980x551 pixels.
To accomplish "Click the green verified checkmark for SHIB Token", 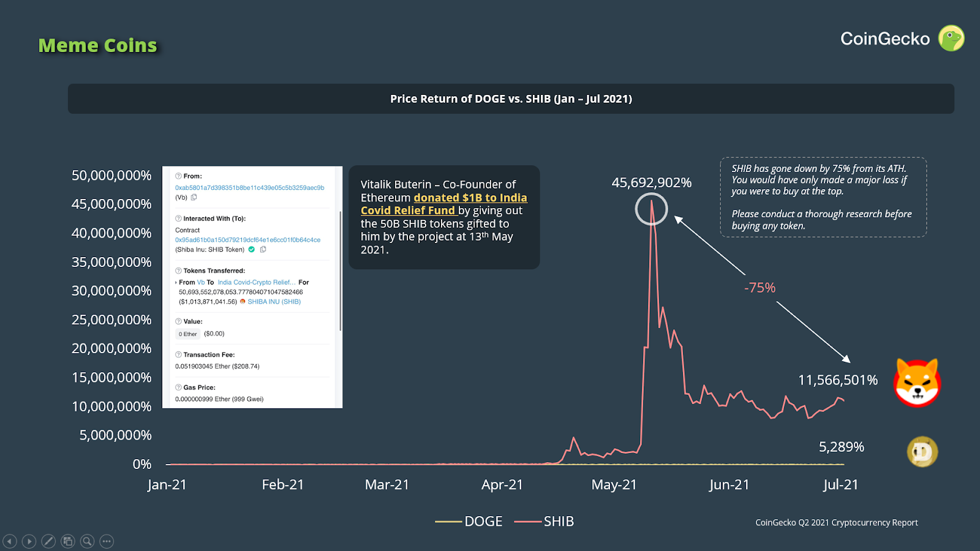I will point(252,249).
